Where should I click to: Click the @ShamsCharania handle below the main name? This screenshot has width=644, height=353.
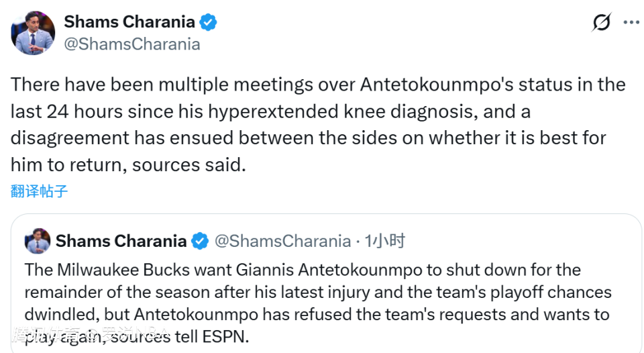pos(131,44)
